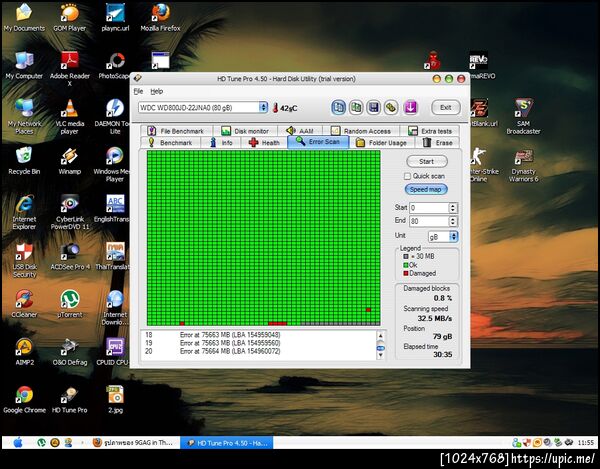600x469 pixels.
Task: Open the File menu
Action: pyautogui.click(x=138, y=91)
